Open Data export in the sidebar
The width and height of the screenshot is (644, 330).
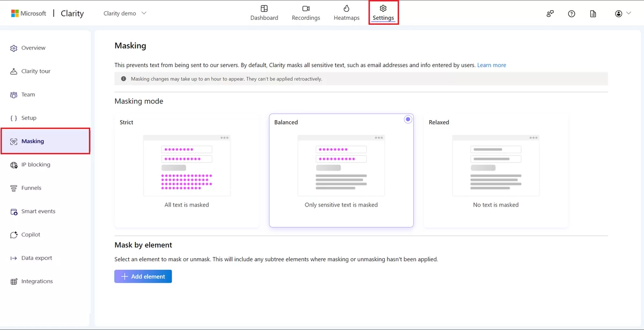36,258
